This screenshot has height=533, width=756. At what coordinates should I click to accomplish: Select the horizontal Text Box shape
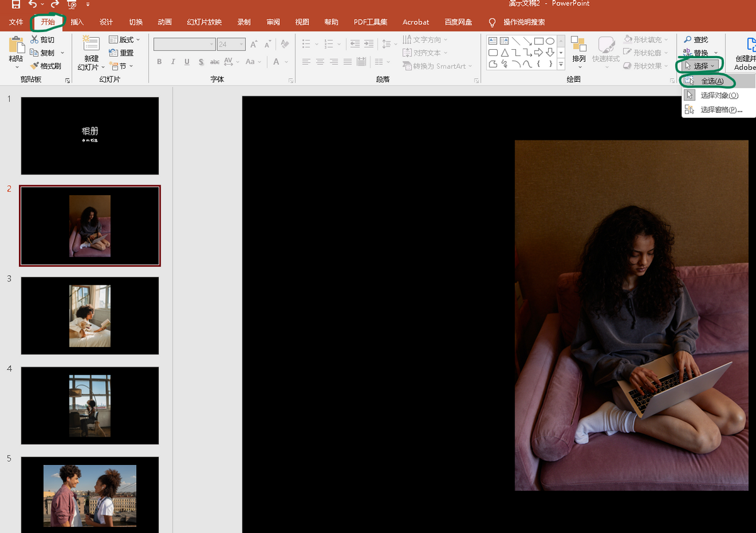(493, 41)
